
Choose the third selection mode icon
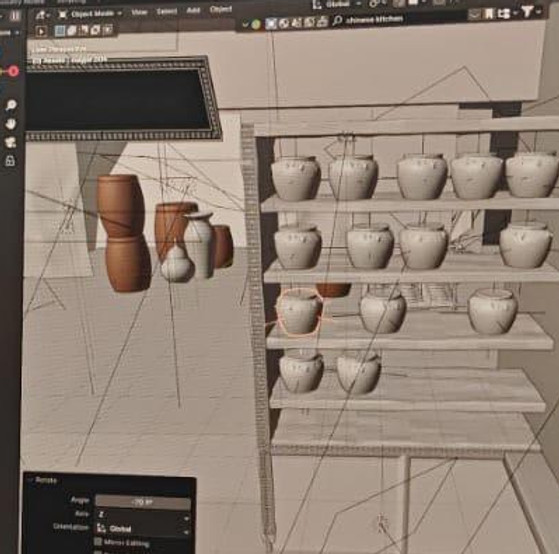click(84, 30)
